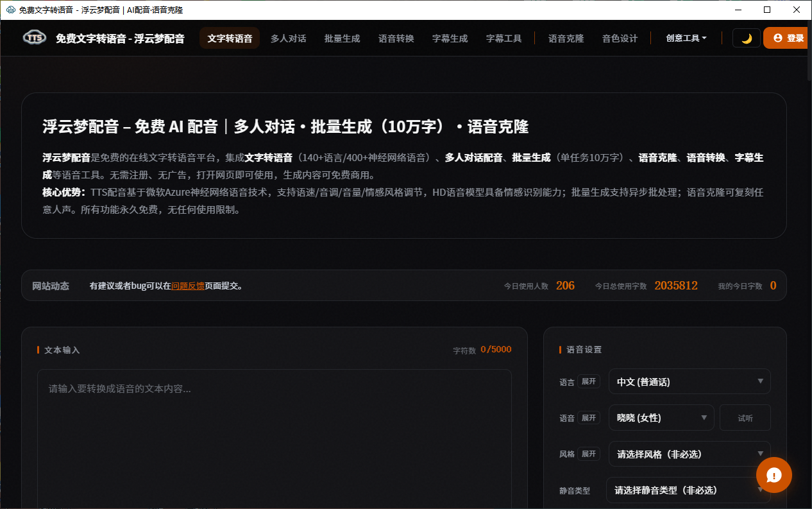Click the TTS cloud logo icon
The width and height of the screenshot is (812, 509).
(35, 38)
